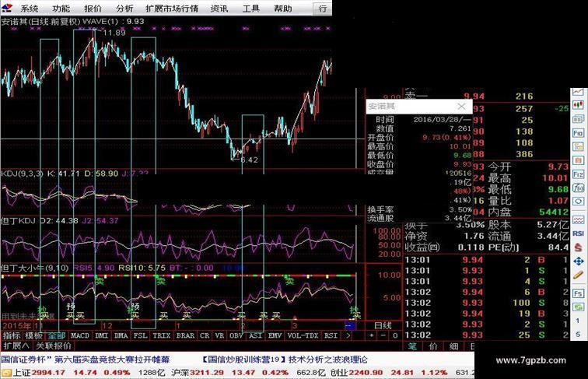Select the ASI indicator tab
Screen dimensions: 588x379
pyautogui.click(x=255, y=335)
